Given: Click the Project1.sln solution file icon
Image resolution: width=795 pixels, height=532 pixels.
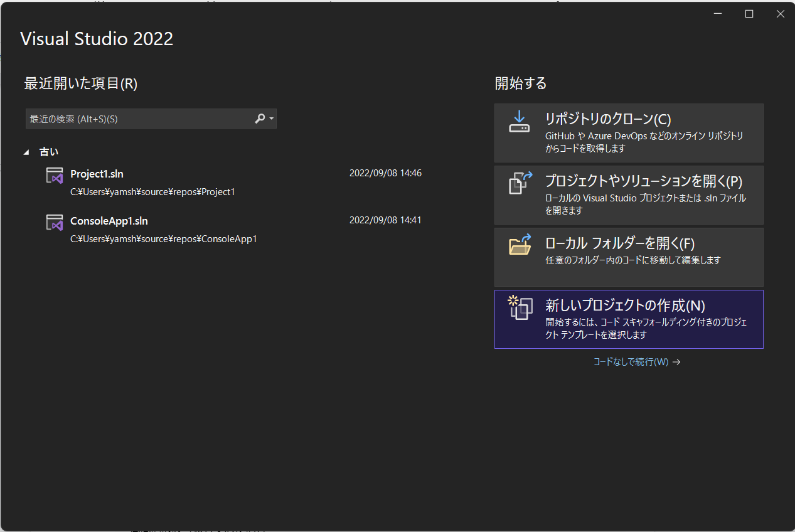Looking at the screenshot, I should (x=55, y=175).
